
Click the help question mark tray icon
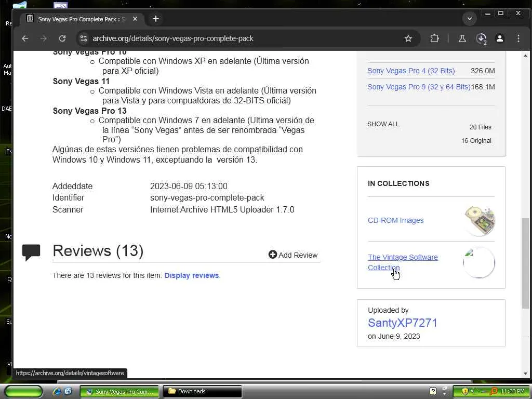click(433, 391)
